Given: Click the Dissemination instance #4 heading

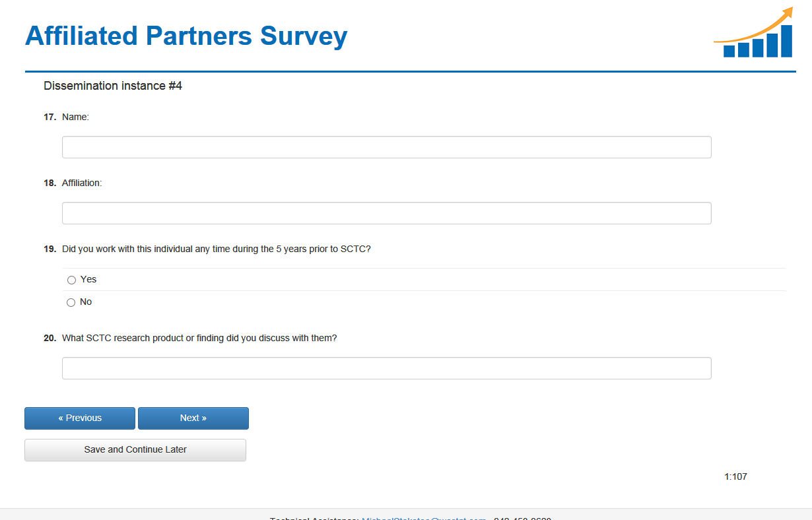Looking at the screenshot, I should tap(113, 86).
